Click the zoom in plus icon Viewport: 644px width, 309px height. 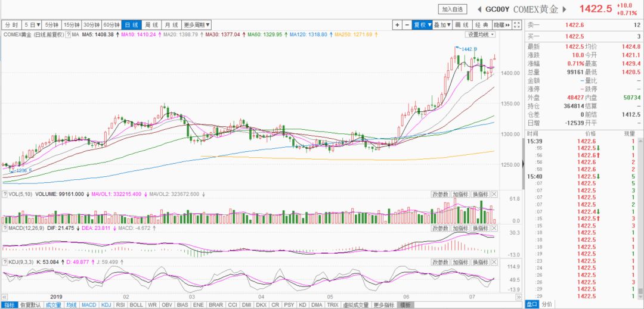coord(398,25)
